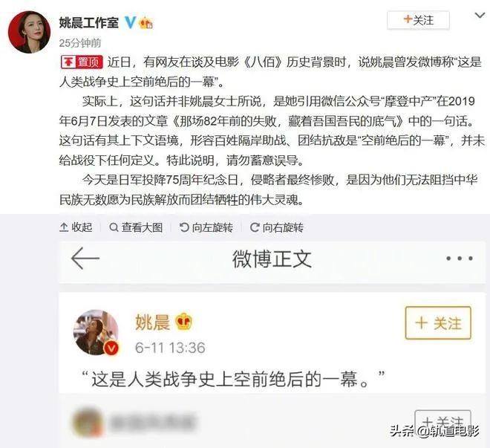Open the 姚晨工作室 username link
The height and width of the screenshot is (448, 490).
tap(89, 23)
